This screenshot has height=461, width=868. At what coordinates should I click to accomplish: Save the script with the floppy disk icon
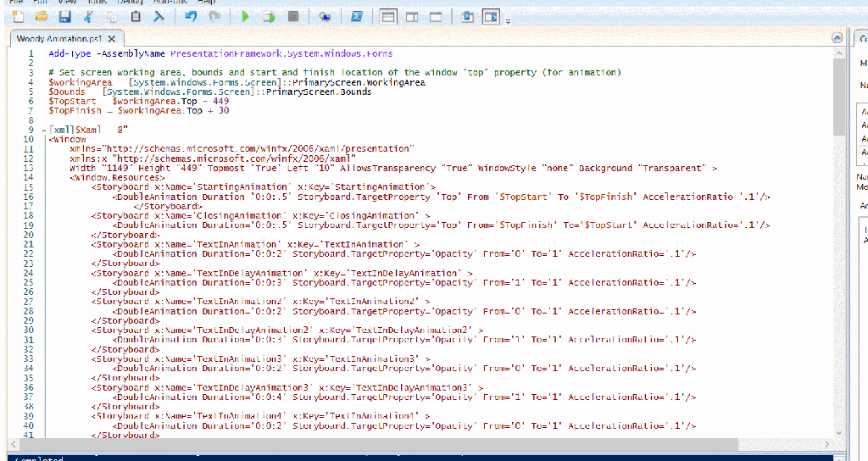click(64, 16)
